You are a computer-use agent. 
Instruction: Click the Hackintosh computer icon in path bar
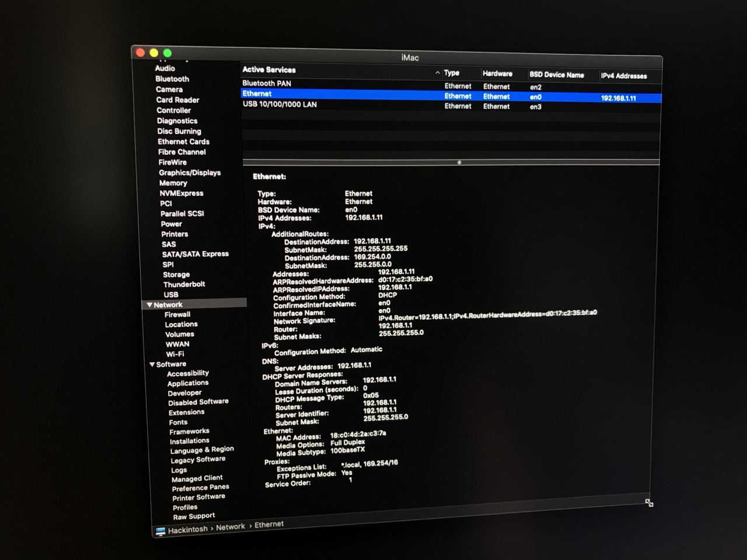pyautogui.click(x=160, y=531)
